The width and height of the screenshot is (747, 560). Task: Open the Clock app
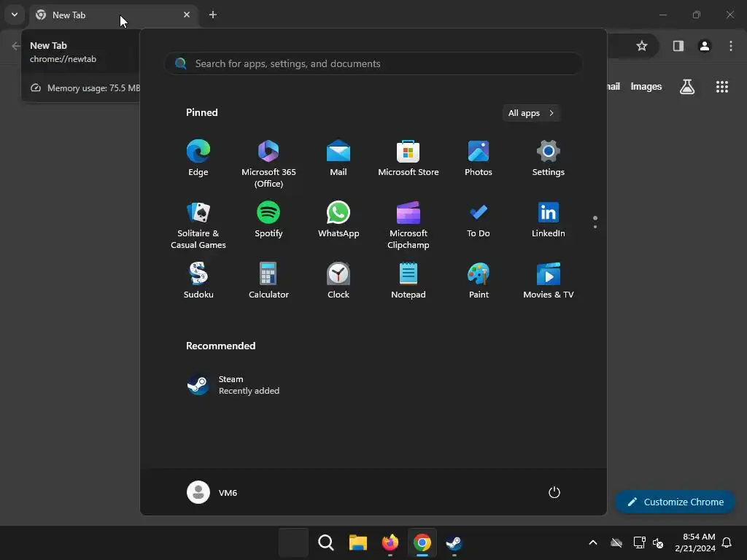click(338, 281)
